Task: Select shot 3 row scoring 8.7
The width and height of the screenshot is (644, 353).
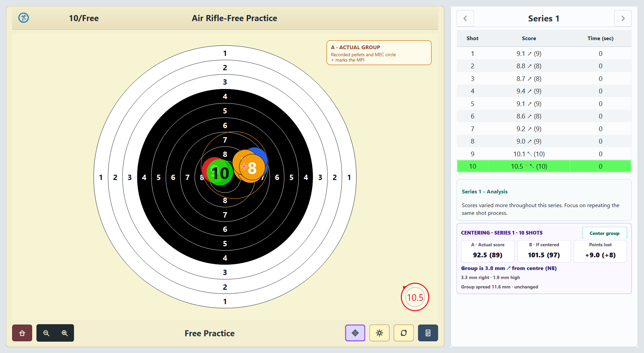Action: click(x=544, y=79)
